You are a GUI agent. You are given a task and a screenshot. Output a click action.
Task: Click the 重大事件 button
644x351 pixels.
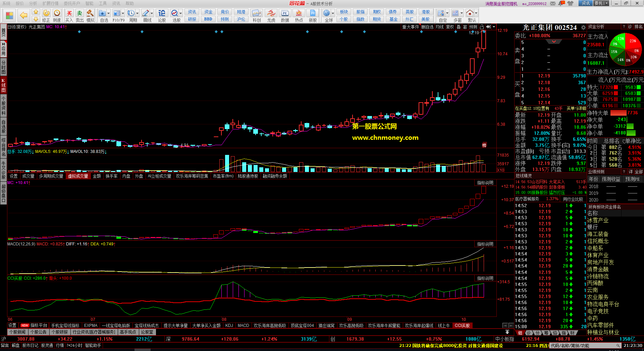411,27
